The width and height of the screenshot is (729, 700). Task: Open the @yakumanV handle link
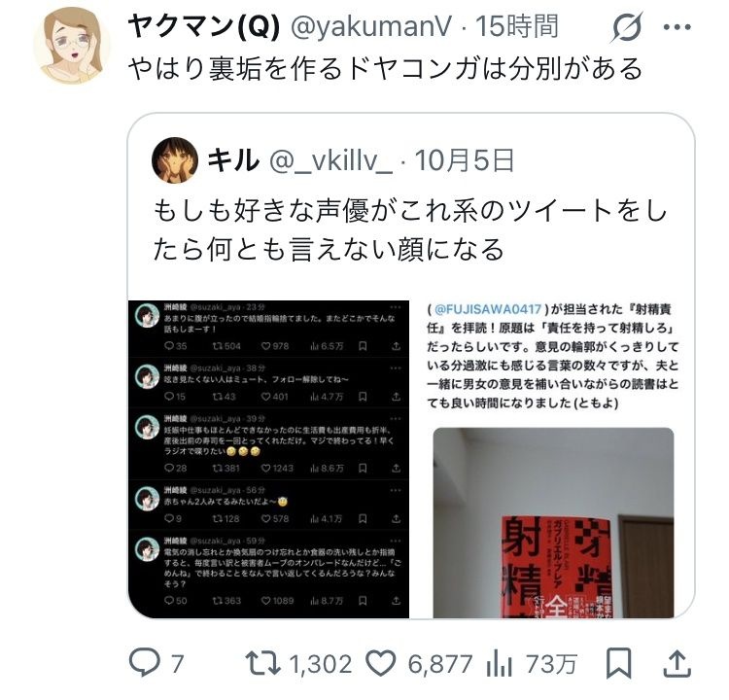pos(371,26)
